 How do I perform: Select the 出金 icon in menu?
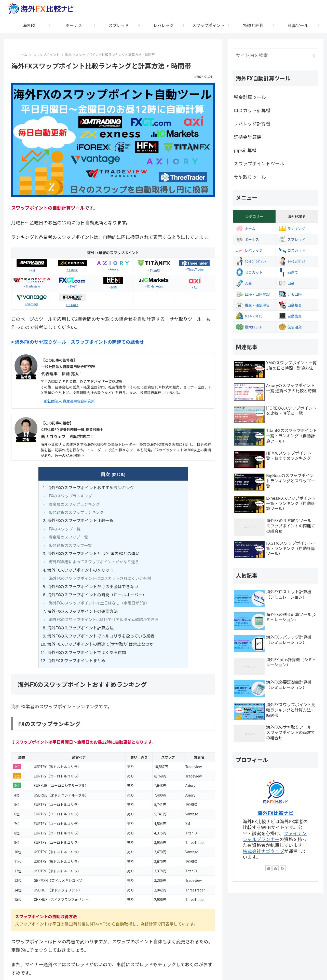click(x=282, y=283)
